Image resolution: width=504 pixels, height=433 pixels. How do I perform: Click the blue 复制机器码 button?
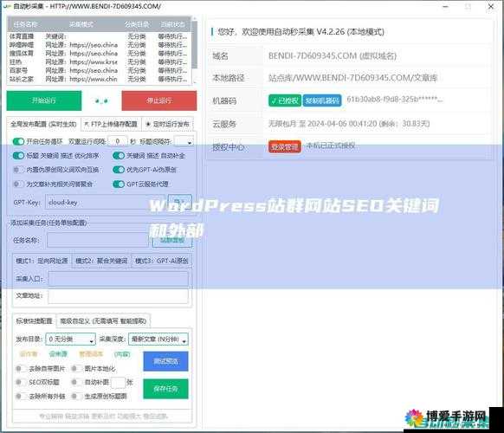pyautogui.click(x=322, y=100)
